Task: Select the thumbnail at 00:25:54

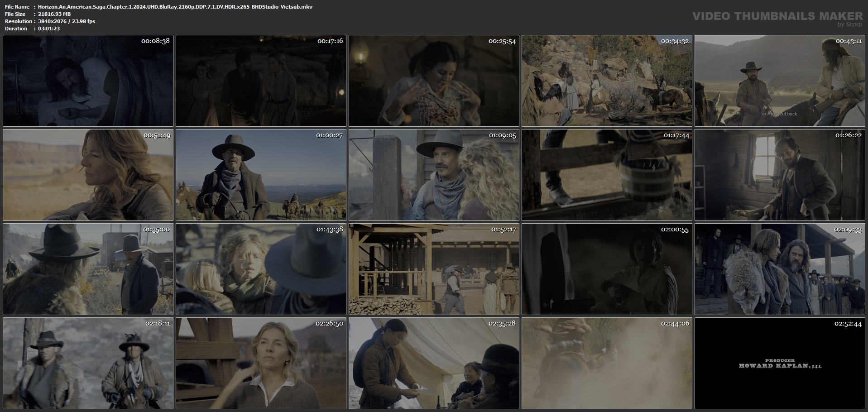Action: [x=434, y=81]
